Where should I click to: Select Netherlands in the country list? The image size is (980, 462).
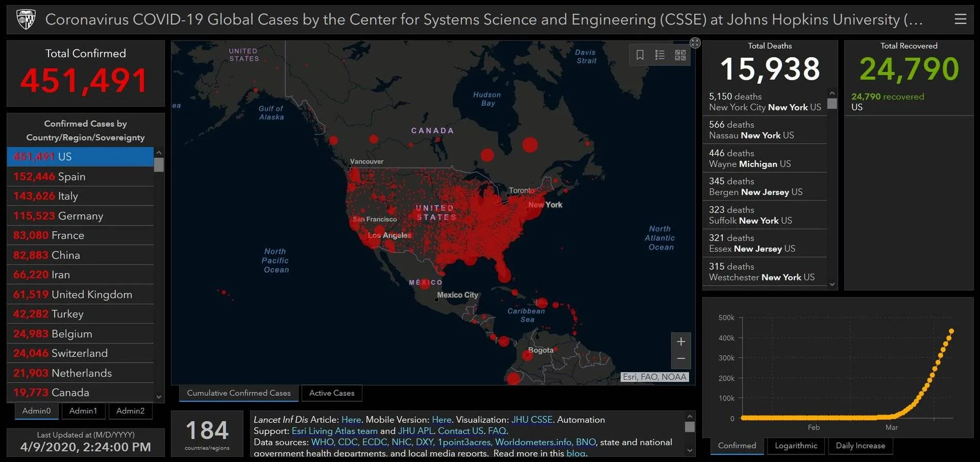pos(80,373)
